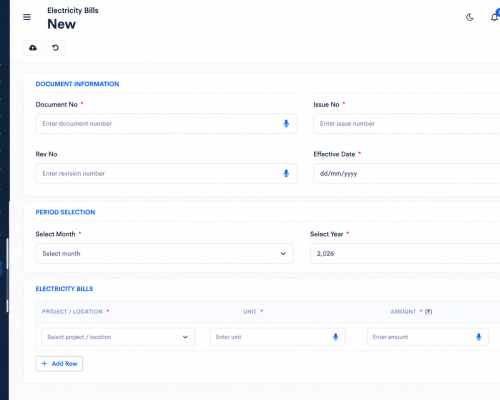Screen dimensions: 500x400
Task: Focus the Enter issue number field
Action: point(407,124)
